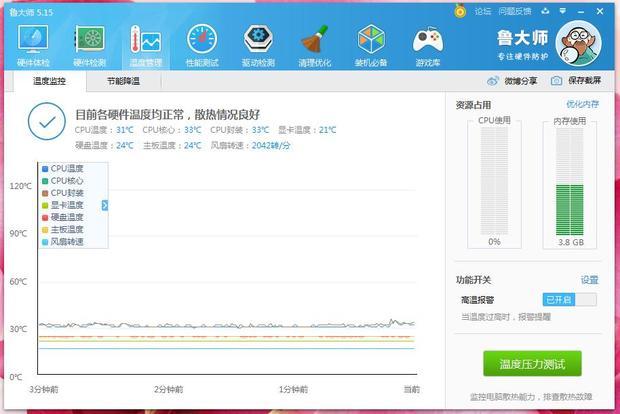Click the 0% CPU usage value
The height and width of the screenshot is (414, 620).
click(x=494, y=242)
